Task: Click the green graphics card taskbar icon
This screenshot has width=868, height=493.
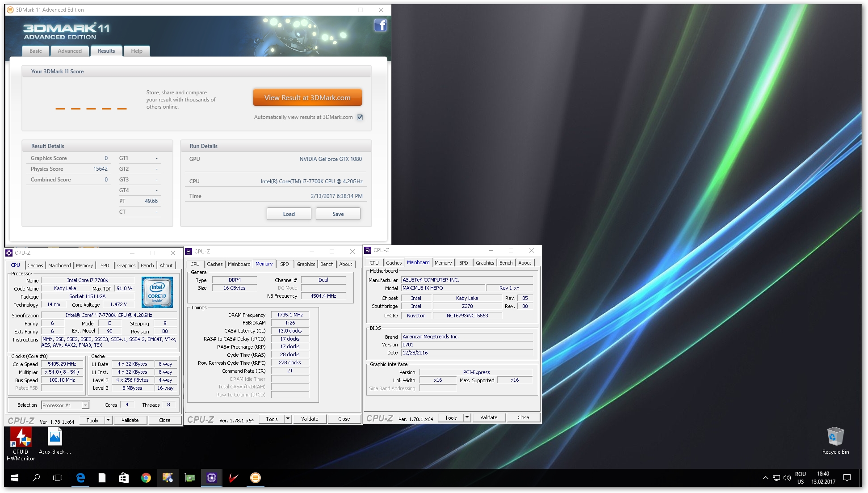Action: tap(189, 478)
